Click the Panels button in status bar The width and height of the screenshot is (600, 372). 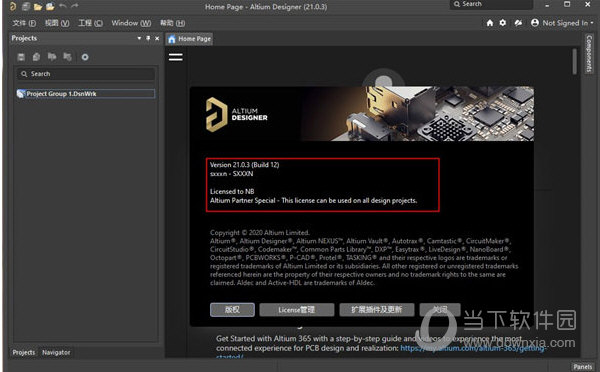[582, 367]
